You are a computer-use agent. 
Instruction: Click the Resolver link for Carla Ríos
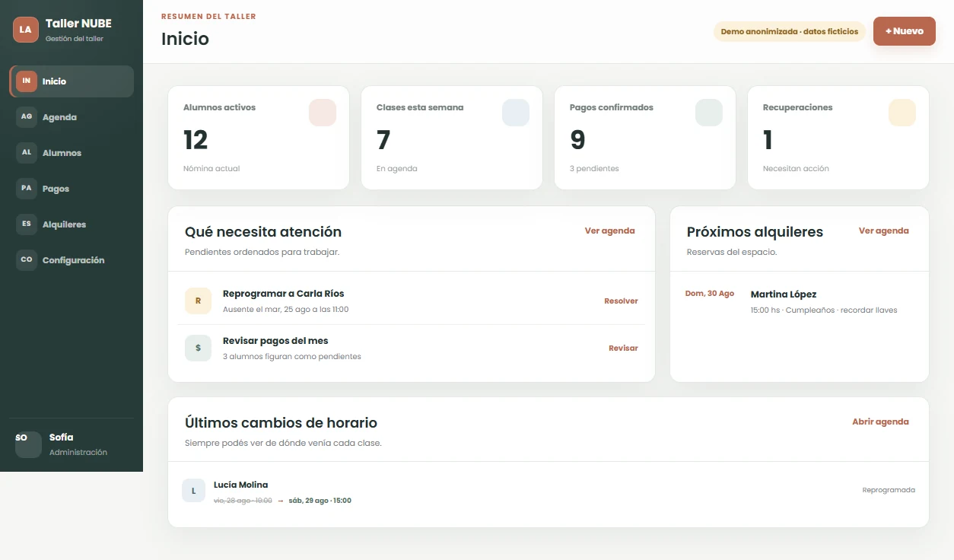point(621,301)
